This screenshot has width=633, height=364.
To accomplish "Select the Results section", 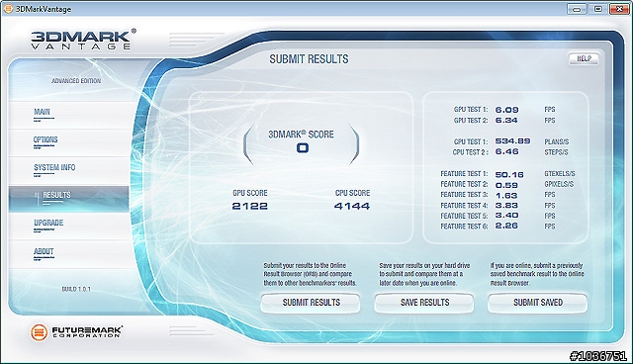I will (68, 199).
